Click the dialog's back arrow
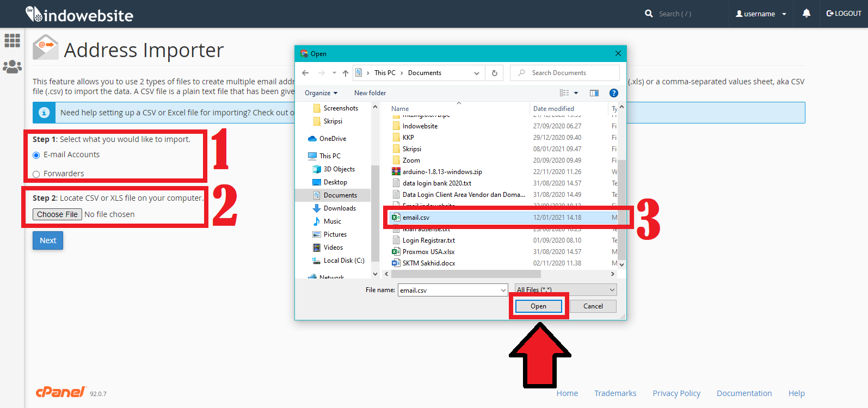Image resolution: width=868 pixels, height=408 pixels. click(305, 73)
